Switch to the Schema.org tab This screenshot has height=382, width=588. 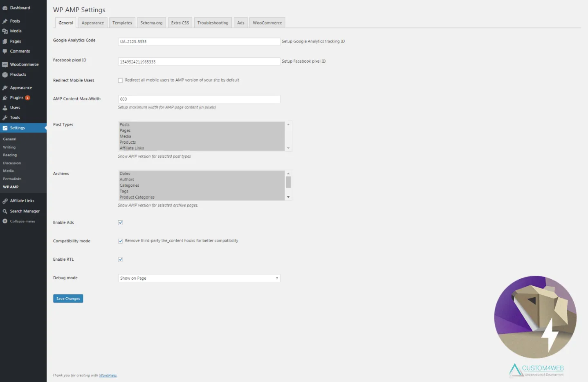pyautogui.click(x=151, y=23)
